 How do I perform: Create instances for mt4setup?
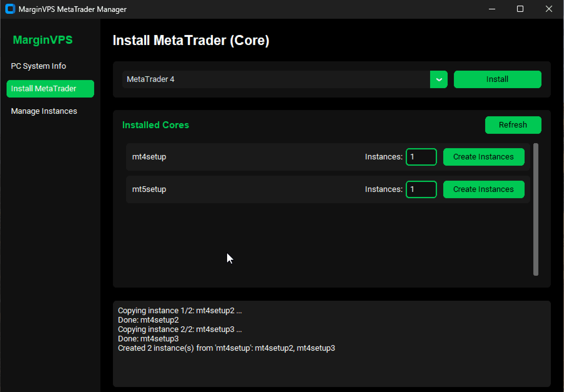(484, 157)
